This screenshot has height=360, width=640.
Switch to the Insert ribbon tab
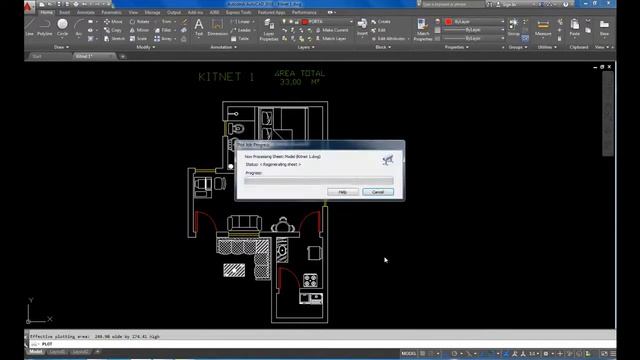64,13
